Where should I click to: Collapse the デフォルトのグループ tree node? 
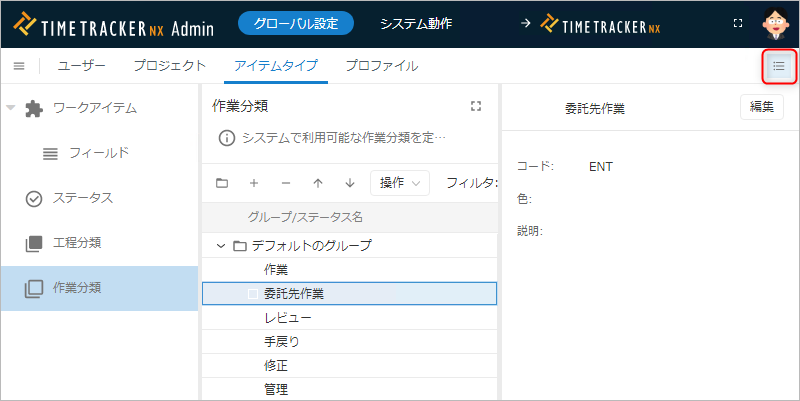coord(221,246)
